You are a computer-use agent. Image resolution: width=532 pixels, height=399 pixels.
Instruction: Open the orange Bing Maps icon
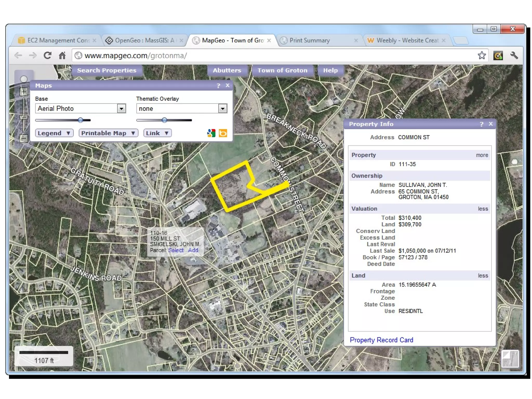(x=223, y=133)
